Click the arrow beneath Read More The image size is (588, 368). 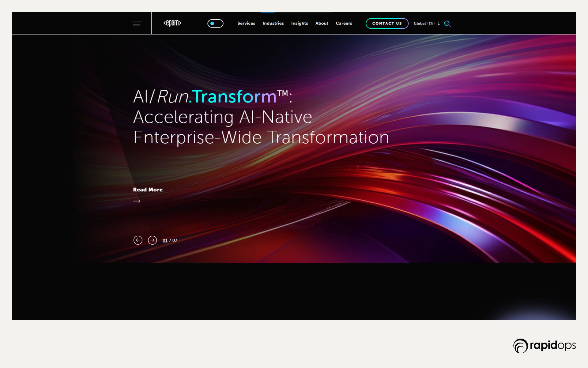coord(137,201)
